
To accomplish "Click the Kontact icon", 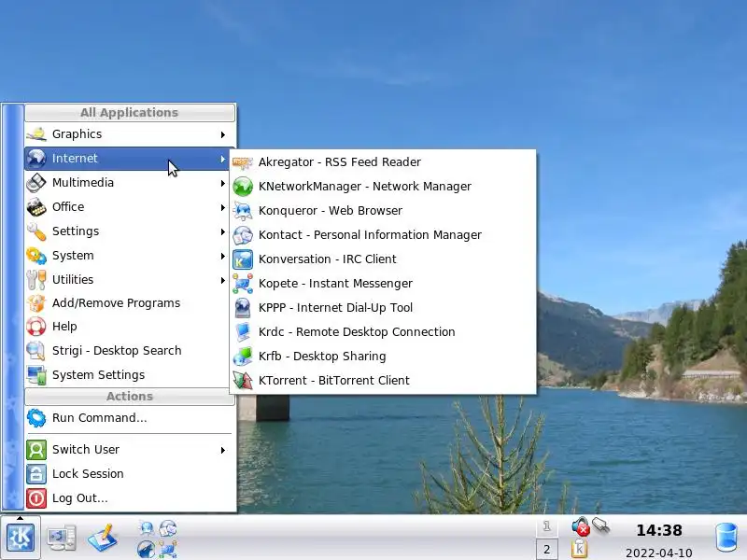I will (x=243, y=235).
